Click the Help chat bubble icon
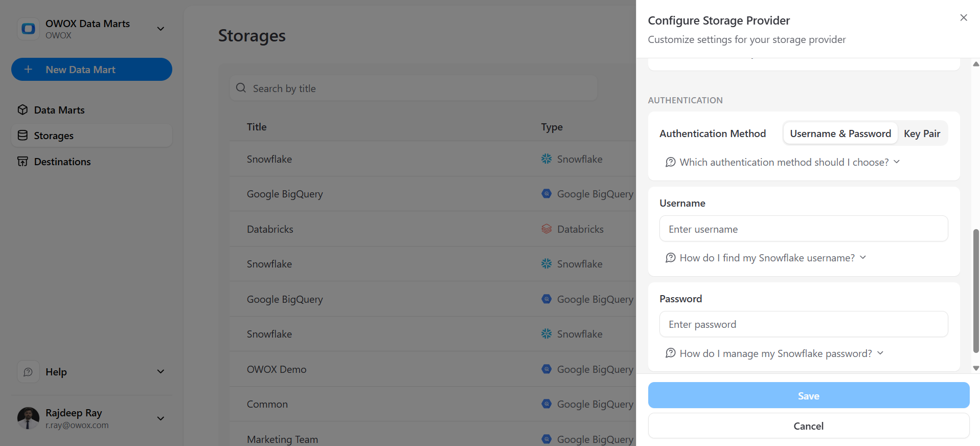The image size is (980, 446). [x=28, y=372]
